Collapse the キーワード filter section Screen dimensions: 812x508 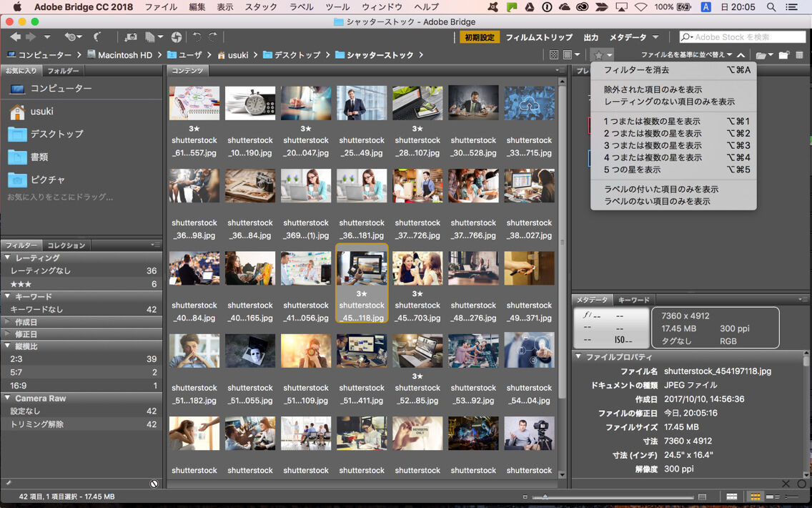[x=8, y=296]
